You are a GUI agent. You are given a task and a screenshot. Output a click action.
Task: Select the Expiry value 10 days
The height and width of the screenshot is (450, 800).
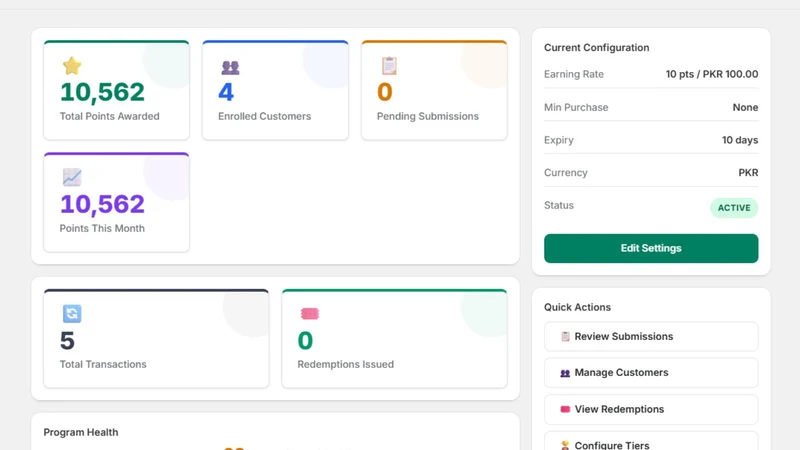pyautogui.click(x=740, y=140)
